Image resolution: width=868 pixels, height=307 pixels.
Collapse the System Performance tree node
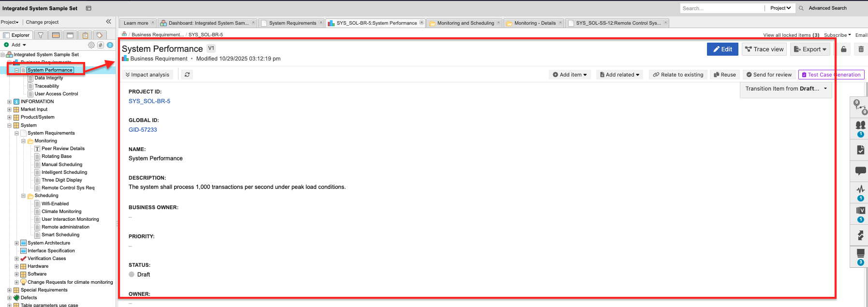pos(16,70)
